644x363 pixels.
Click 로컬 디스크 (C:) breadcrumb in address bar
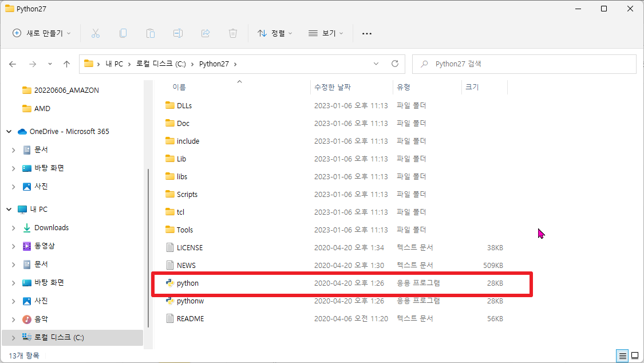coord(161,64)
